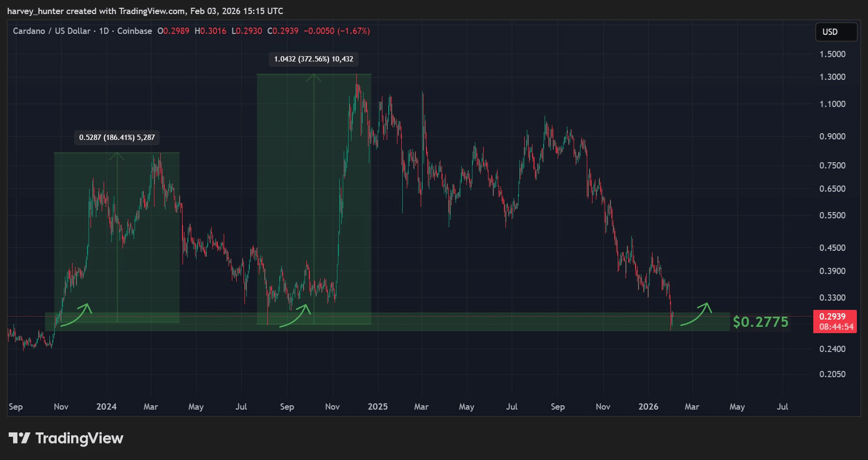This screenshot has height=460, width=868.
Task: Click the 0.5287 (186.41%) measurement label
Action: tap(117, 138)
